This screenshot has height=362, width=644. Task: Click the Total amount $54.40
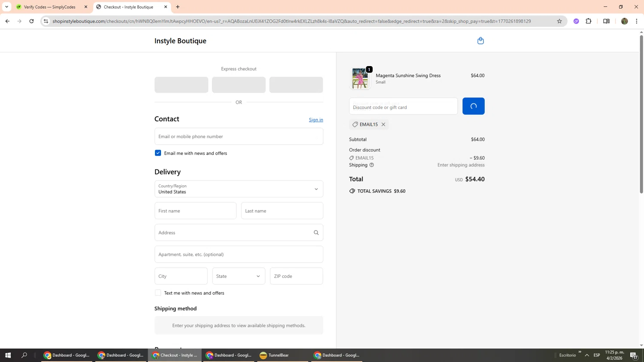pos(475,179)
